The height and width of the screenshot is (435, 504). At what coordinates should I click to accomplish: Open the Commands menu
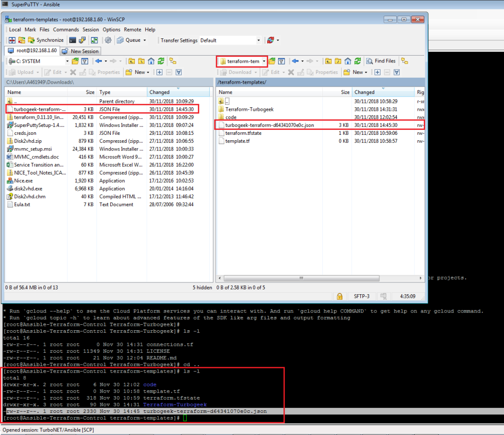point(65,30)
